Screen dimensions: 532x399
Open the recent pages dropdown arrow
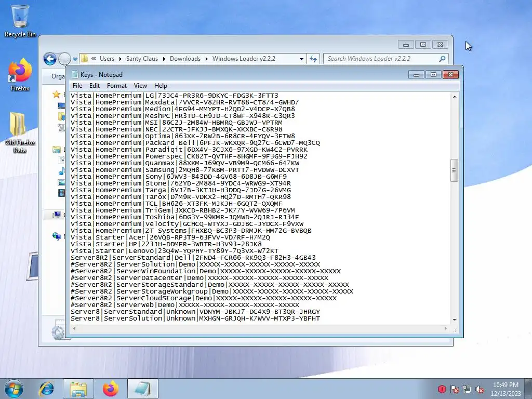click(75, 59)
